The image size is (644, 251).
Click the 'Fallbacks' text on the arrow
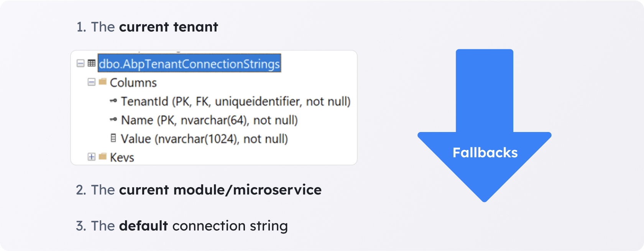click(485, 153)
